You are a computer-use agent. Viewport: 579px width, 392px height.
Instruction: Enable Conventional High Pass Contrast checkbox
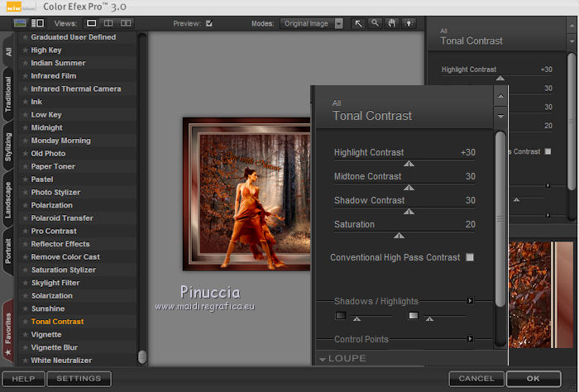pos(470,257)
